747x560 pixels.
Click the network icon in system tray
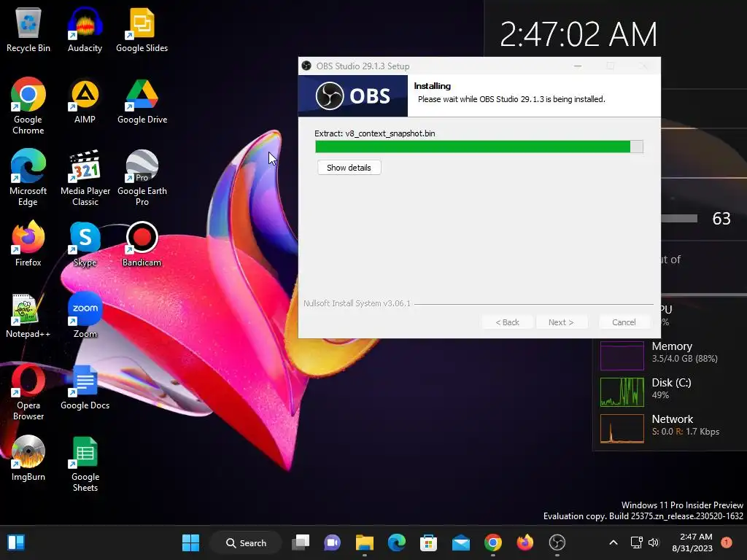[636, 542]
